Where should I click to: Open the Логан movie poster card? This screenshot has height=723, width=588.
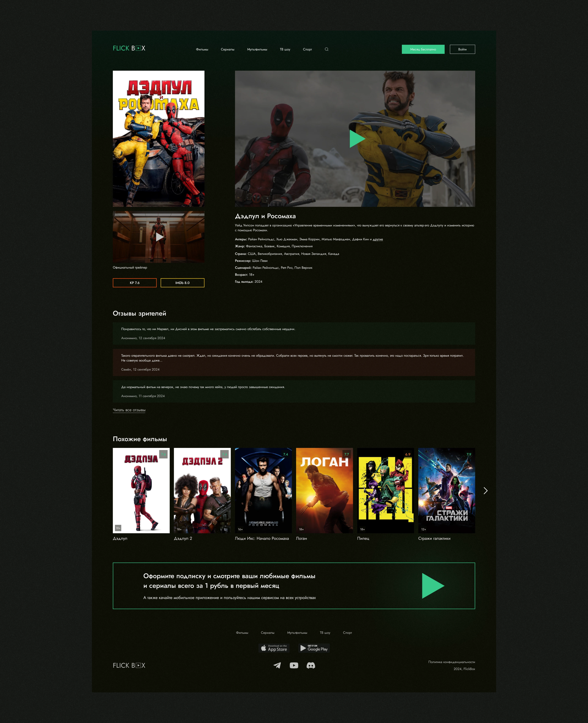[x=324, y=491]
